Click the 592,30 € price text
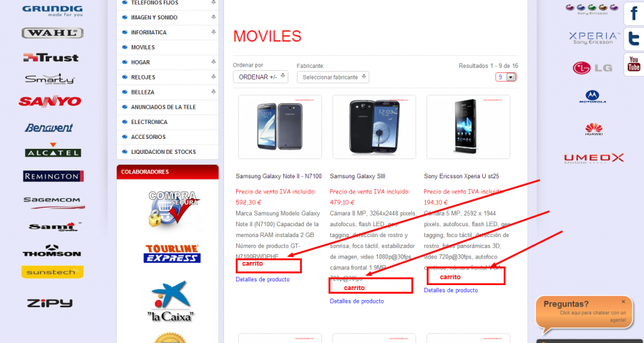The height and width of the screenshot is (343, 644). click(x=248, y=203)
